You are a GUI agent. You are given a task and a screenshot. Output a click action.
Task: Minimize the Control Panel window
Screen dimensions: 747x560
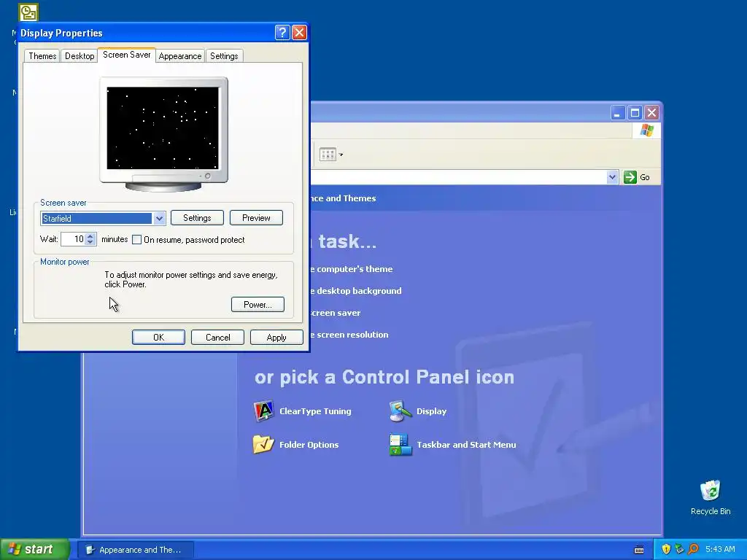pos(617,113)
